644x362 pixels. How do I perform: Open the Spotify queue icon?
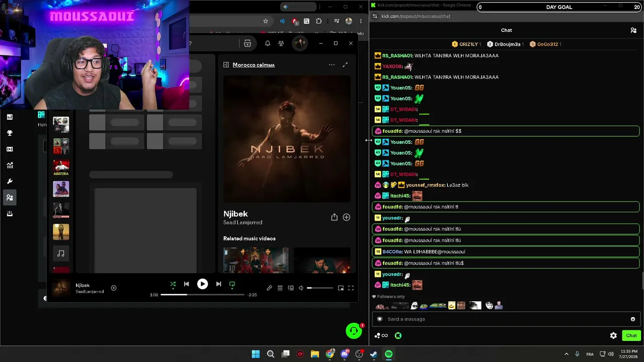(280, 288)
